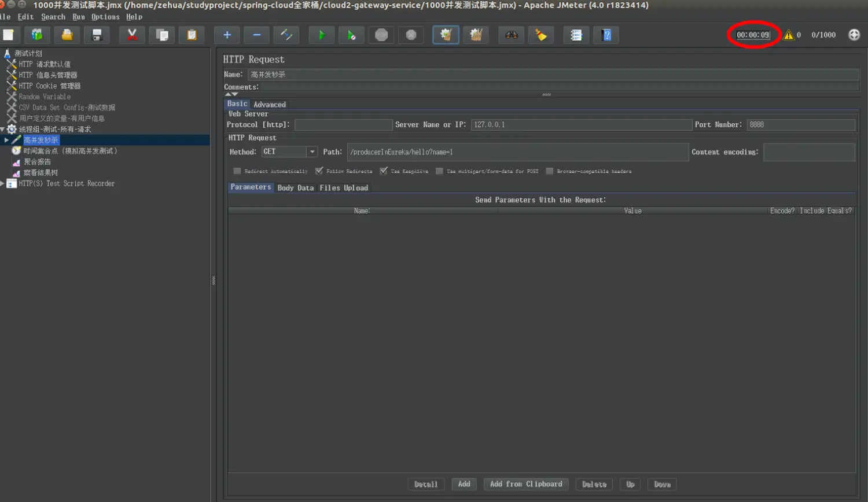Select HTTP 信息头管理器 tree item
This screenshot has height=502, width=868.
pos(48,75)
